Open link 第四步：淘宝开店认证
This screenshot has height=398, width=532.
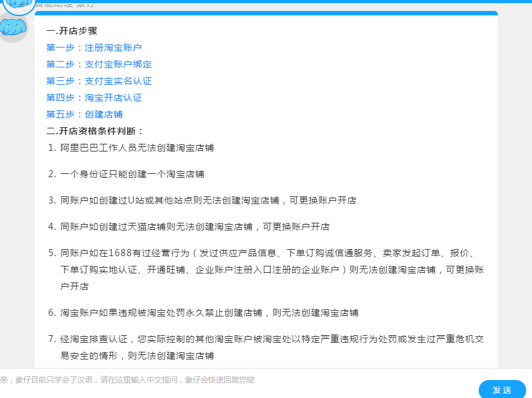tap(94, 98)
